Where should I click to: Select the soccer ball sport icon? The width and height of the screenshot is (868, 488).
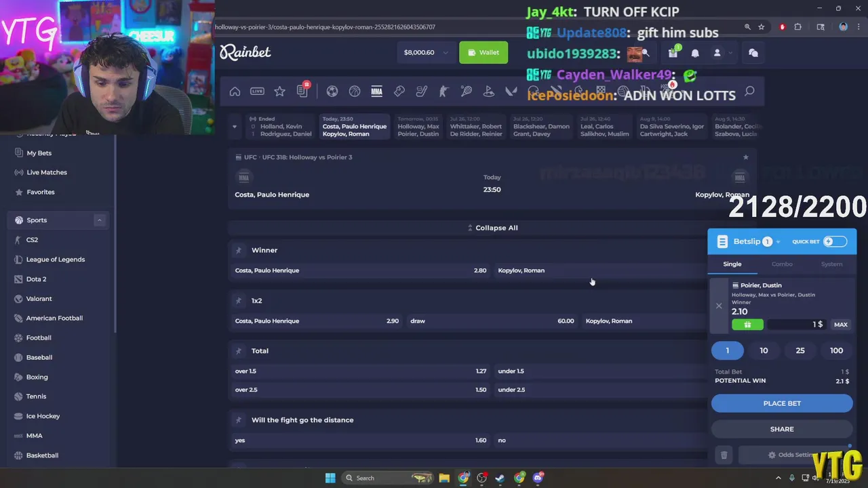[x=332, y=91]
